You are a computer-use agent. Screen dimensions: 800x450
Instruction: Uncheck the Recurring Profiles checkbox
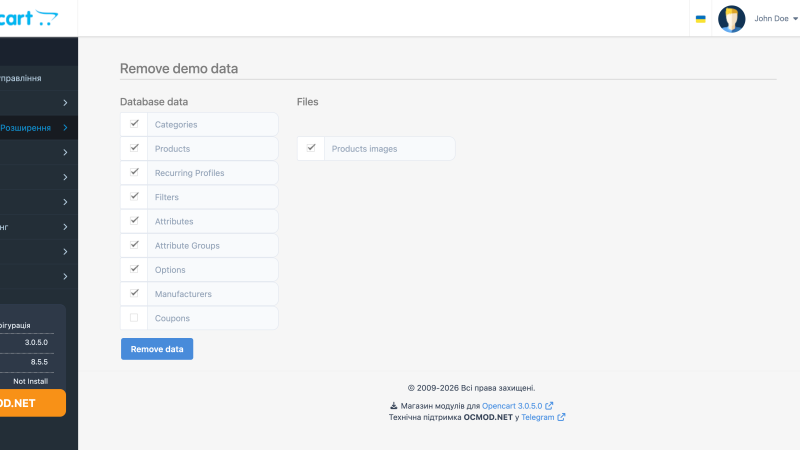pyautogui.click(x=134, y=172)
